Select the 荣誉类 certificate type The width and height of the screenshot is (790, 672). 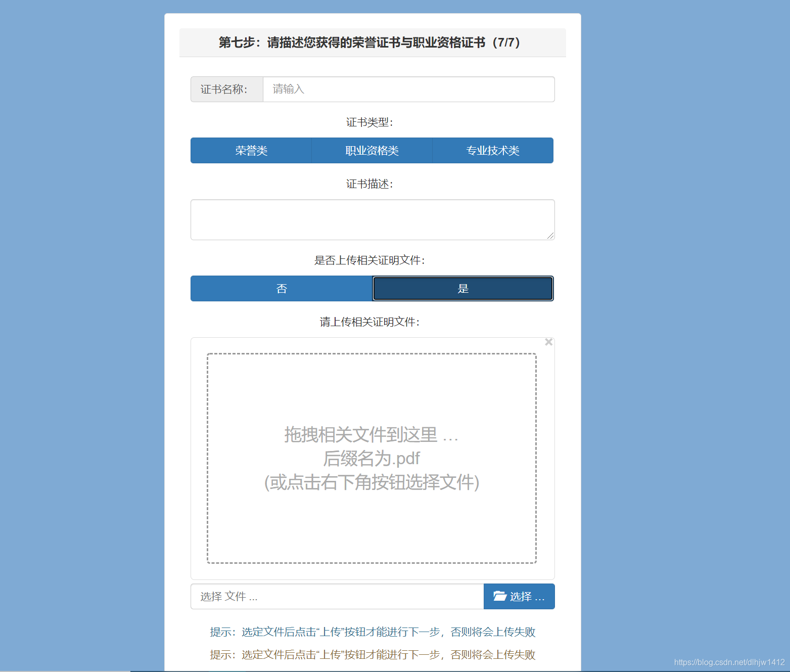251,150
